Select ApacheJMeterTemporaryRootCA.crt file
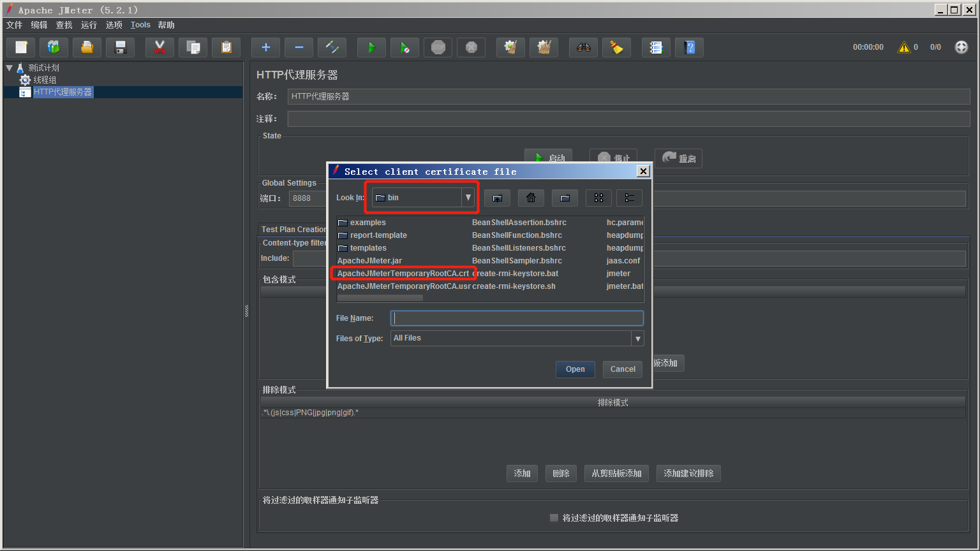This screenshot has height=551, width=980. click(x=403, y=274)
